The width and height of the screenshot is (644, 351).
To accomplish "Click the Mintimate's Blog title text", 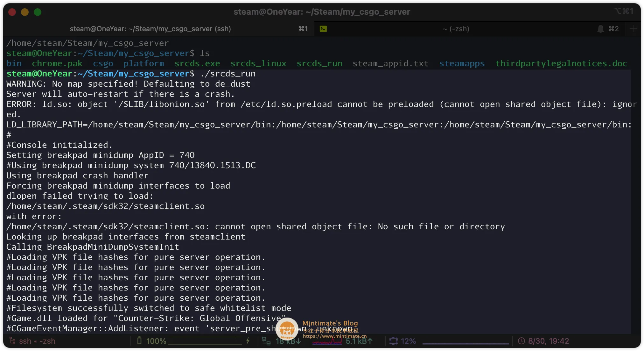I will [x=330, y=323].
